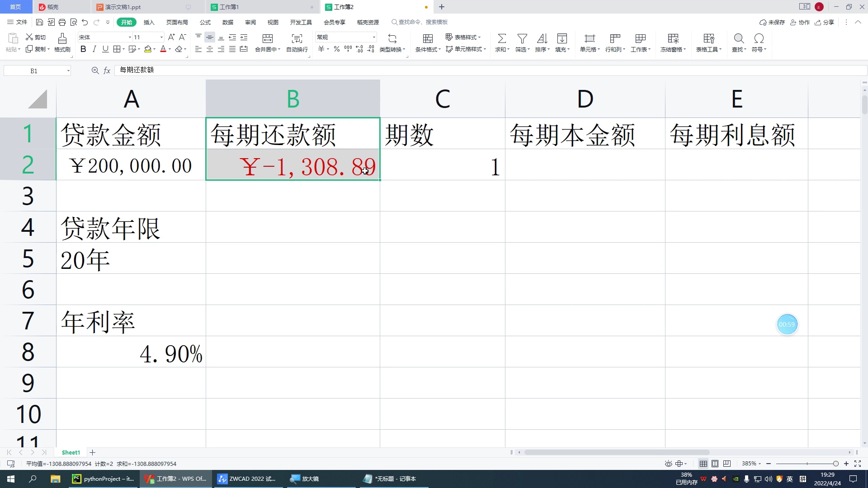This screenshot has width=868, height=488.
Task: Add a new sheet with the plus button
Action: click(x=92, y=452)
